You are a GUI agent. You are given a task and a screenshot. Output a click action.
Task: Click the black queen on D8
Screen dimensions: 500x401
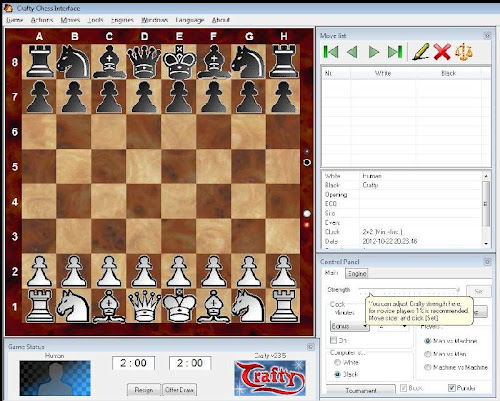click(144, 62)
